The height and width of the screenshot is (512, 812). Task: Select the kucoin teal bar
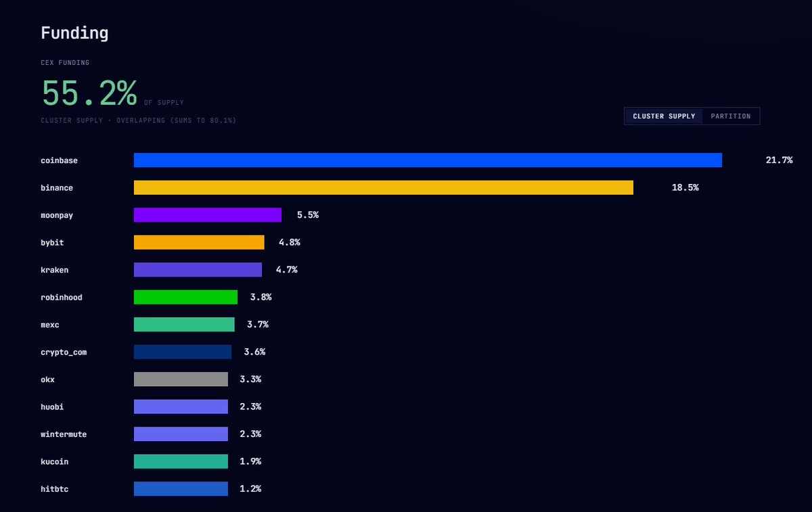click(x=181, y=461)
